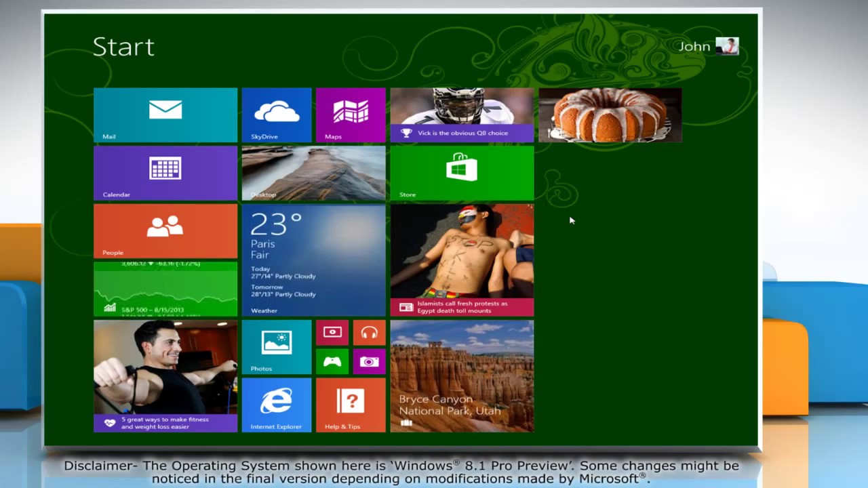Open News tile about Egypt protests

(x=462, y=260)
